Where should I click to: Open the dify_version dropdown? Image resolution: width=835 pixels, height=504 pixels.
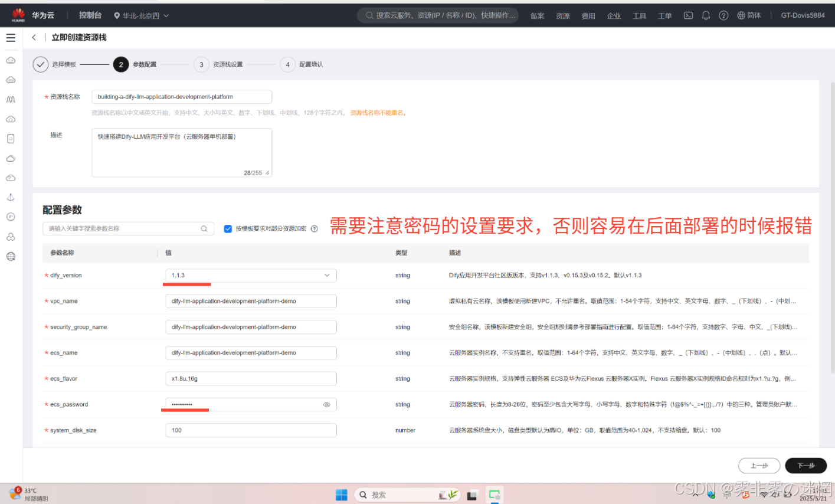click(x=251, y=275)
